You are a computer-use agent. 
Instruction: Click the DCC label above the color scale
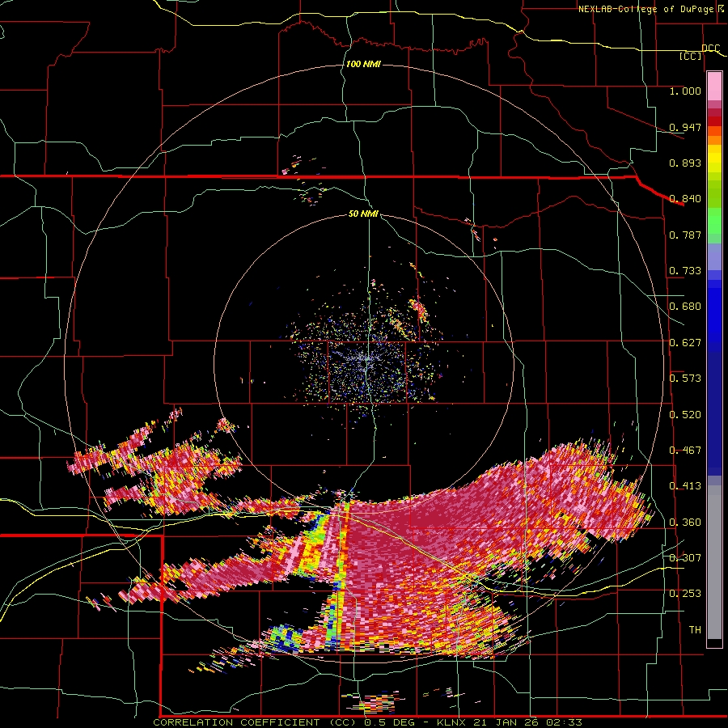[710, 49]
